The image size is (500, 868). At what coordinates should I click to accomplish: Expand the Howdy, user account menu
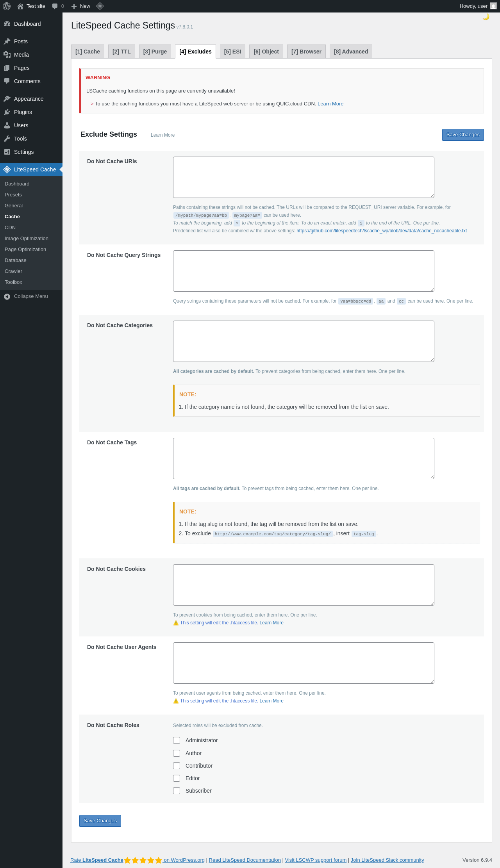[478, 6]
